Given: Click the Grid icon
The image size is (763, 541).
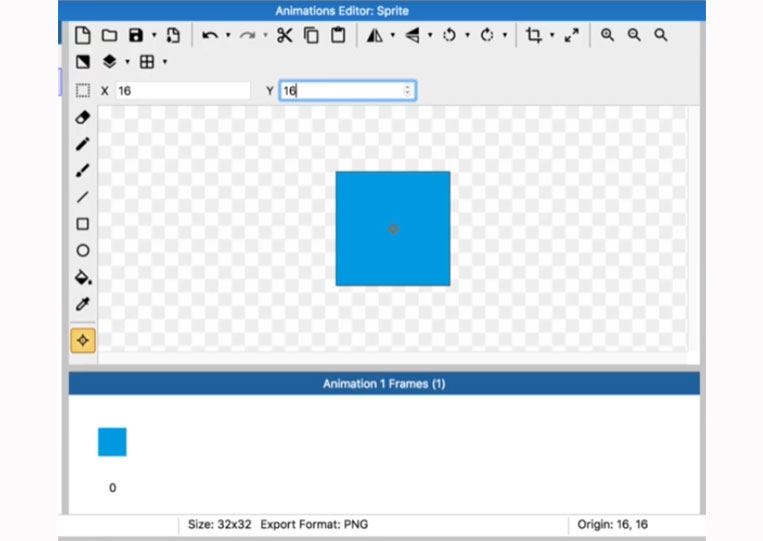Looking at the screenshot, I should click(x=147, y=62).
